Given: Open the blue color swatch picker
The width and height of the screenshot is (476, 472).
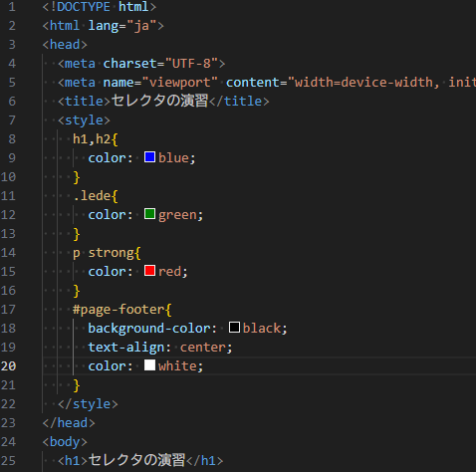Looking at the screenshot, I should click(149, 157).
